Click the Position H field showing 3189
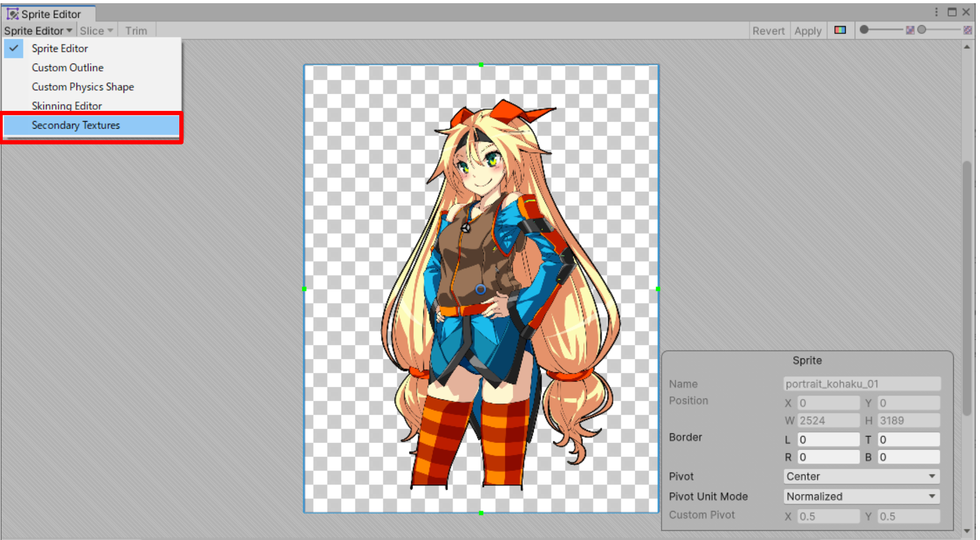980x540 pixels. click(909, 421)
